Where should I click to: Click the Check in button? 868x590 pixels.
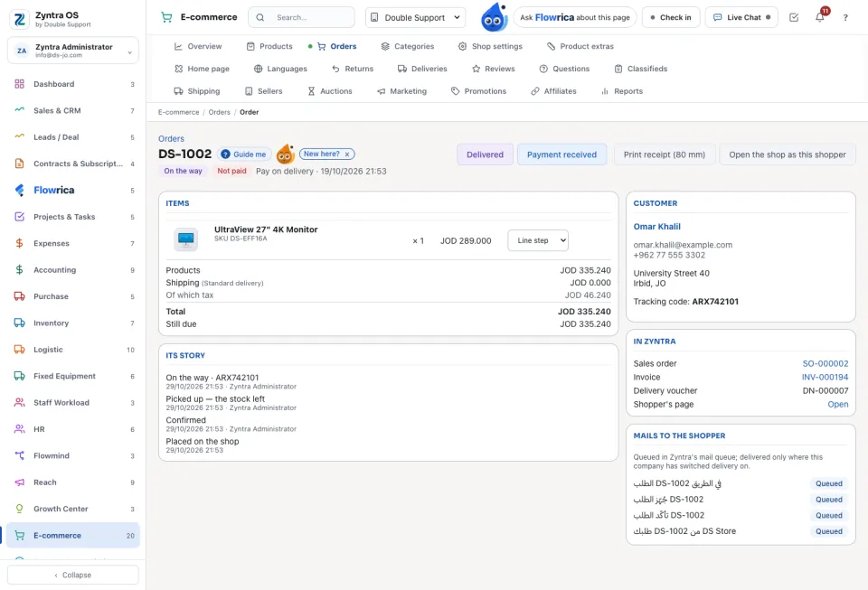click(670, 17)
